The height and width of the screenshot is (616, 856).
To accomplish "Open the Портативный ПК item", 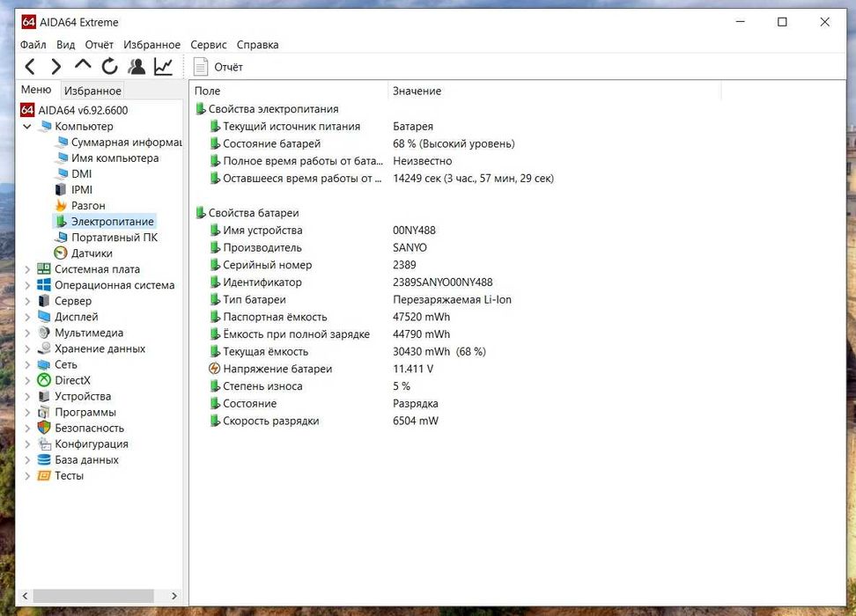I will 107,238.
